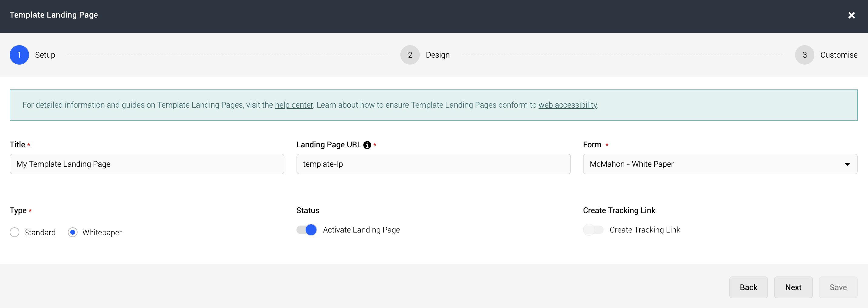The image size is (868, 308).
Task: Click the Landing Page URL info icon
Action: 367,145
